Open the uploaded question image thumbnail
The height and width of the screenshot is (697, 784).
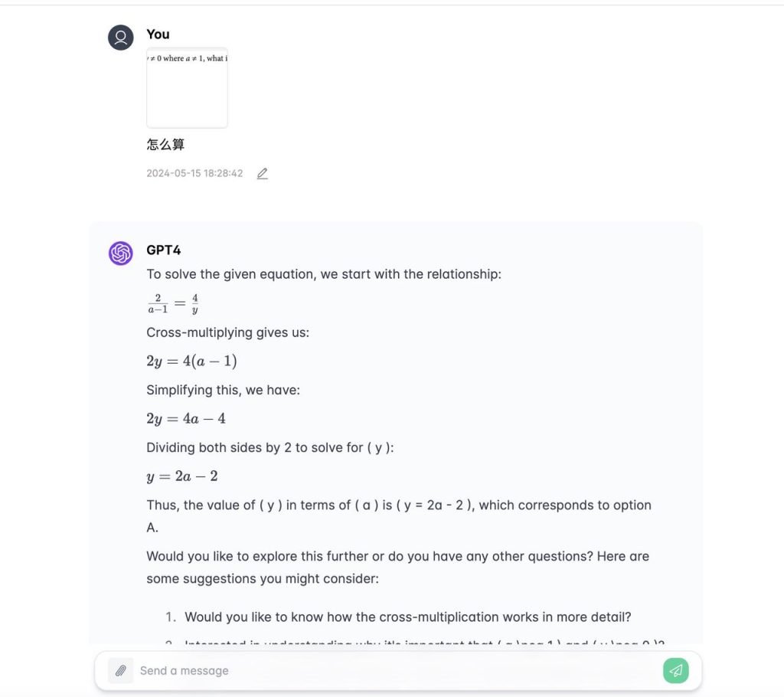187,88
